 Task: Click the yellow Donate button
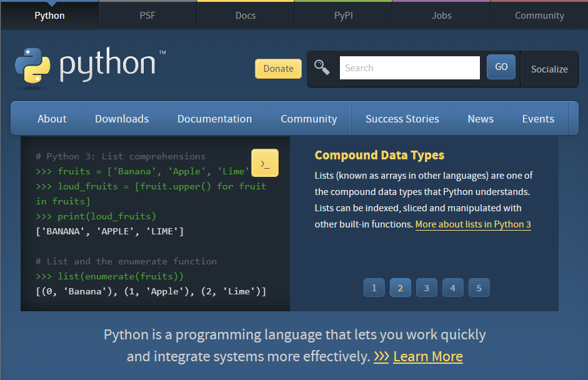[x=278, y=69]
